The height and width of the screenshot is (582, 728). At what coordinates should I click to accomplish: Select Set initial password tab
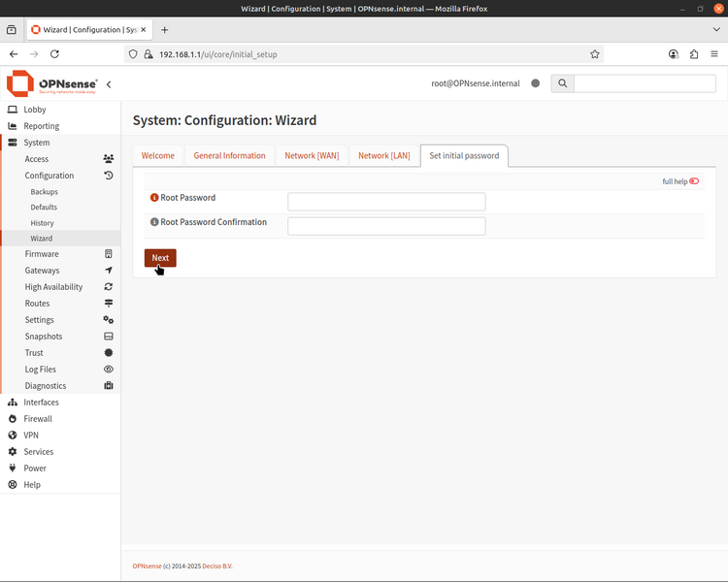tap(464, 155)
